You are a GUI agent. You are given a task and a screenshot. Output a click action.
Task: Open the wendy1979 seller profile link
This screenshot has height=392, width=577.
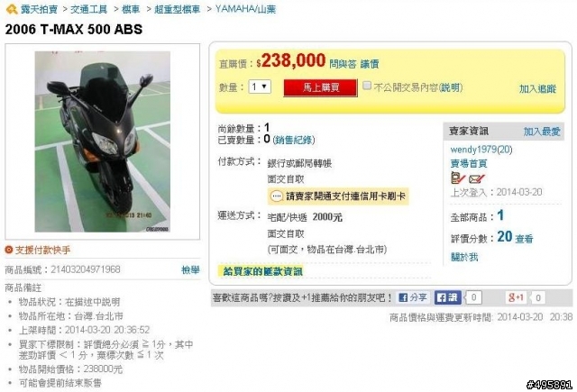point(481,150)
